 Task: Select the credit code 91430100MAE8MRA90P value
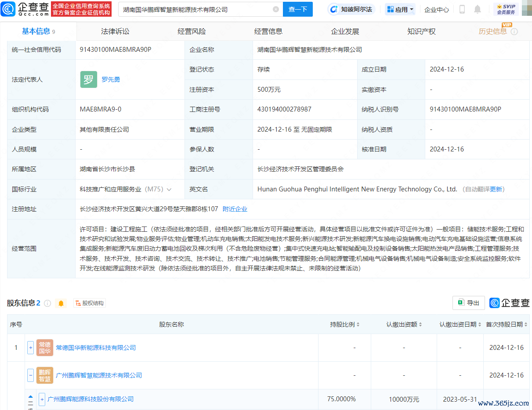[x=116, y=50]
